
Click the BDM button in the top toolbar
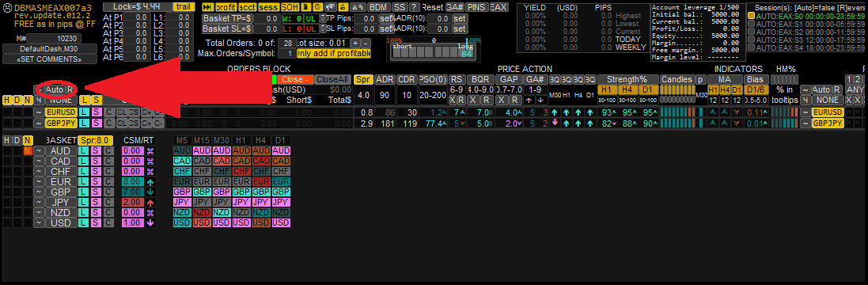[x=379, y=7]
